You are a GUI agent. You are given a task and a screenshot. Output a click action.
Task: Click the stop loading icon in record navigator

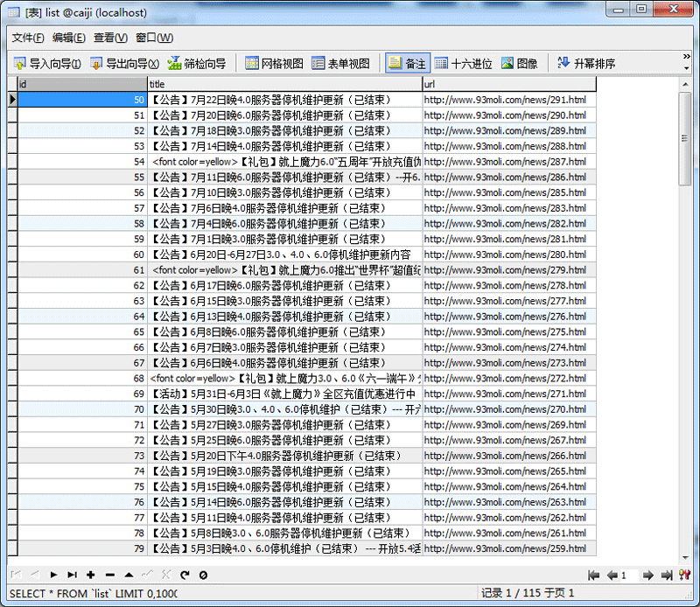(203, 575)
